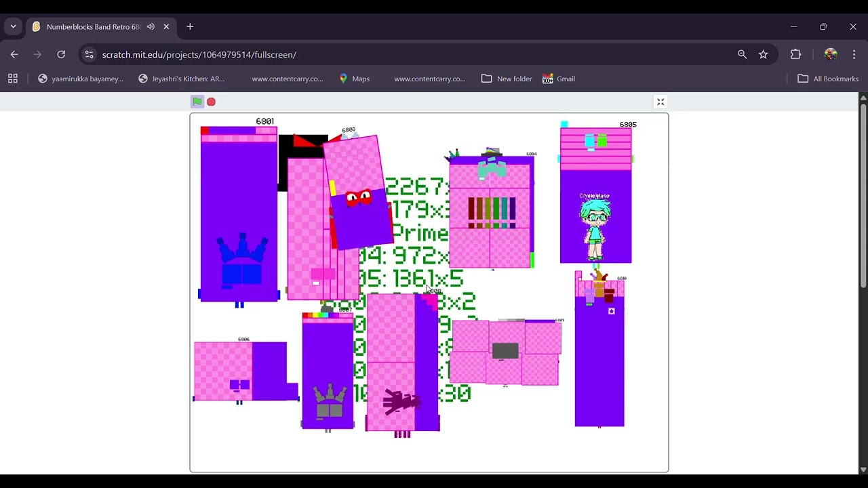Click the 6804 block with colored bars
The width and height of the screenshot is (868, 488).
492,211
